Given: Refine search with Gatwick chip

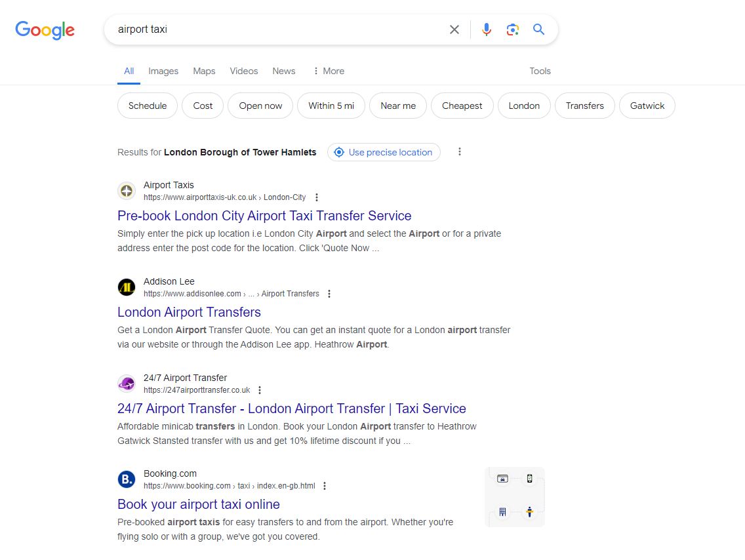Looking at the screenshot, I should pyautogui.click(x=647, y=106).
